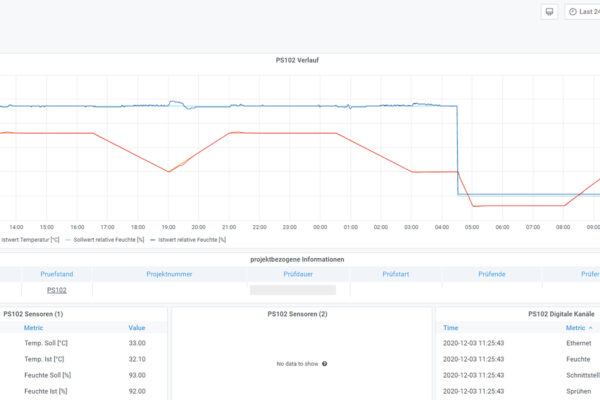Select the Temp. Ist [°C] row label

tap(44, 359)
